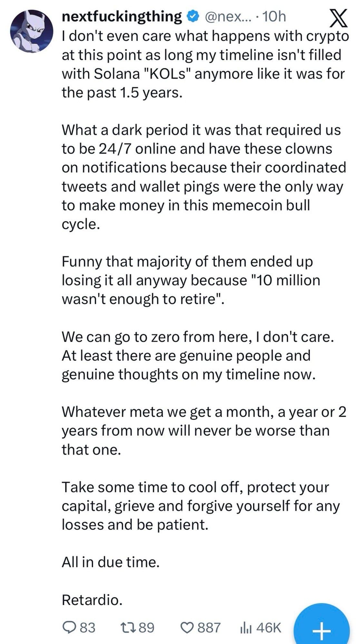360x644 pixels.
Task: Tap the blue verified badge
Action: pyautogui.click(x=192, y=17)
